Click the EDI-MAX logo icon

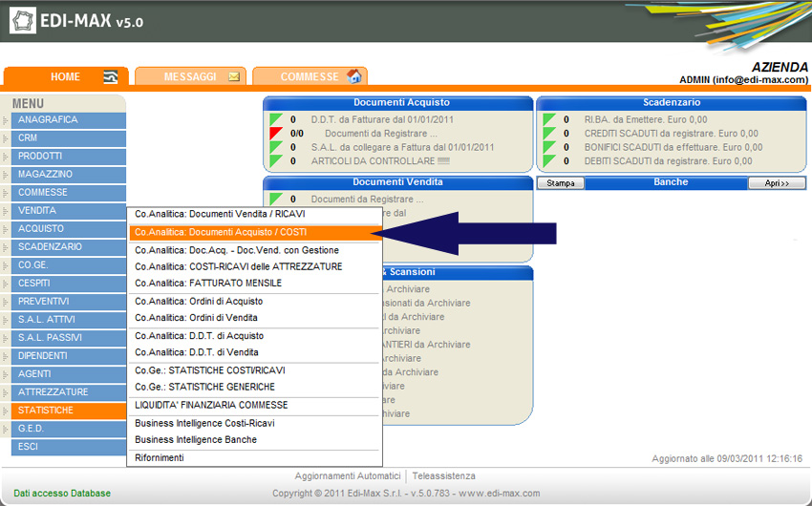pos(24,20)
